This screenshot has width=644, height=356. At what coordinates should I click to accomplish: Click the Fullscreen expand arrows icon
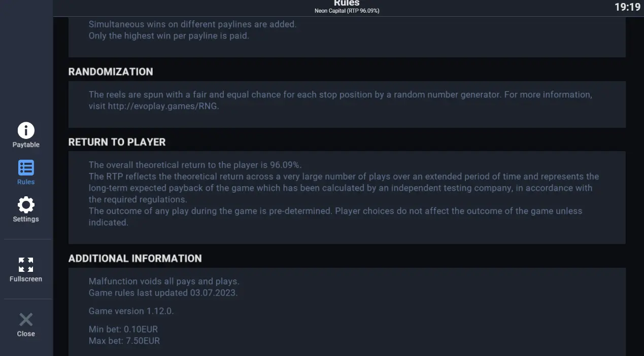tap(26, 265)
